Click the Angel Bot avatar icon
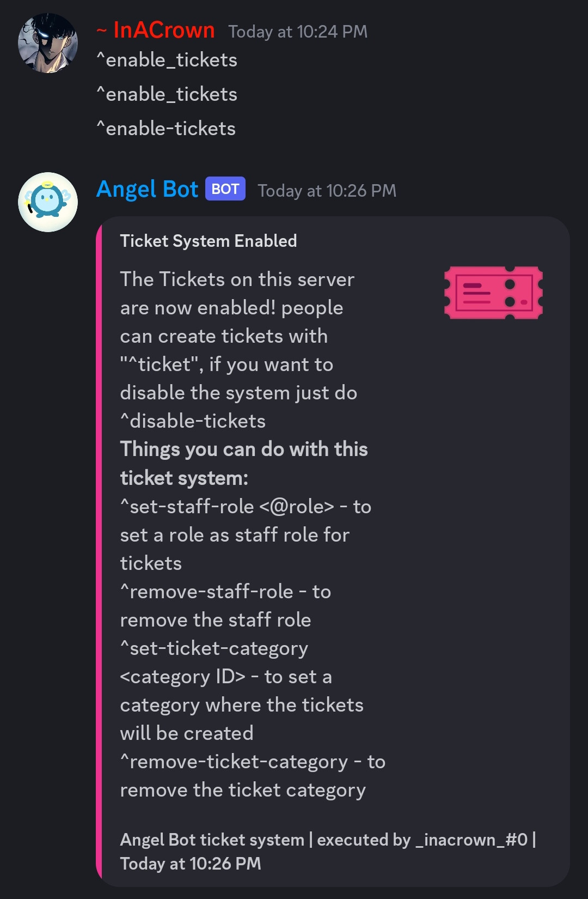 click(x=48, y=202)
